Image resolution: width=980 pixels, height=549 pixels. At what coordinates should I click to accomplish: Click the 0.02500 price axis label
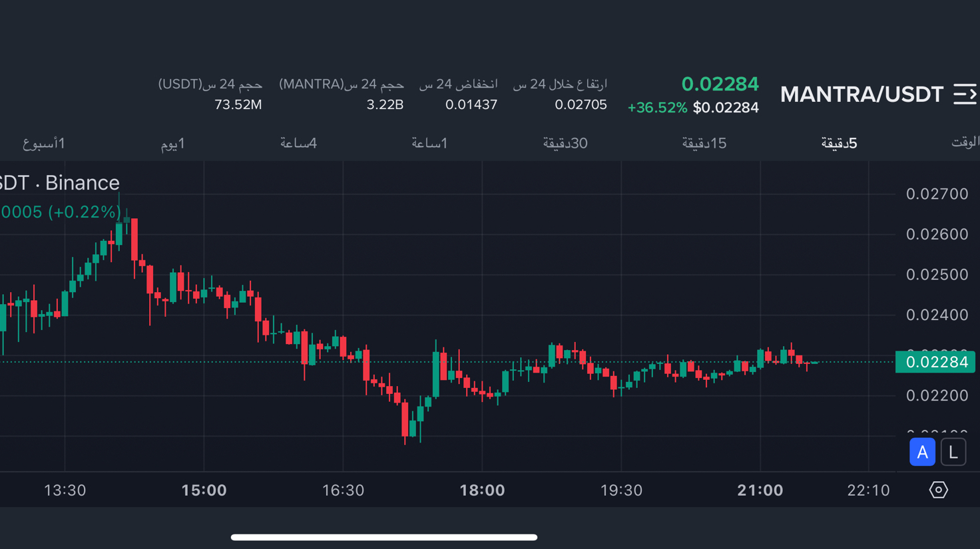[x=937, y=275]
